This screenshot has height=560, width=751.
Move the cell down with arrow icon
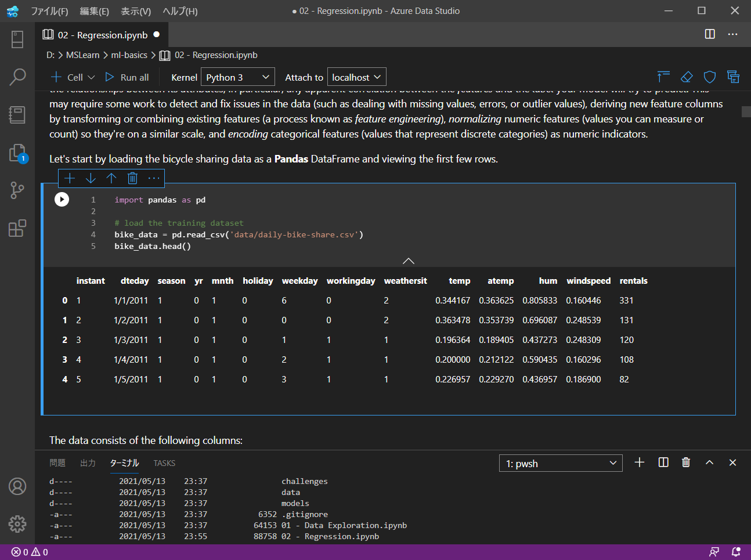(91, 178)
